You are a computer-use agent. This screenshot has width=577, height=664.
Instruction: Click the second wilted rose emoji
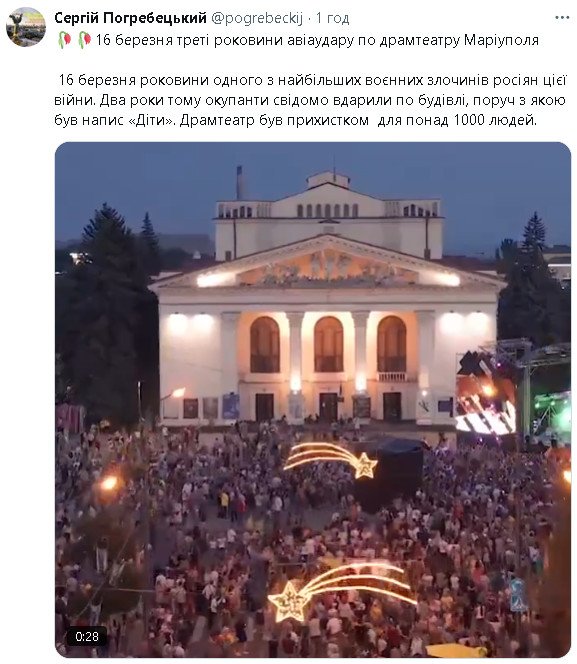click(x=84, y=40)
